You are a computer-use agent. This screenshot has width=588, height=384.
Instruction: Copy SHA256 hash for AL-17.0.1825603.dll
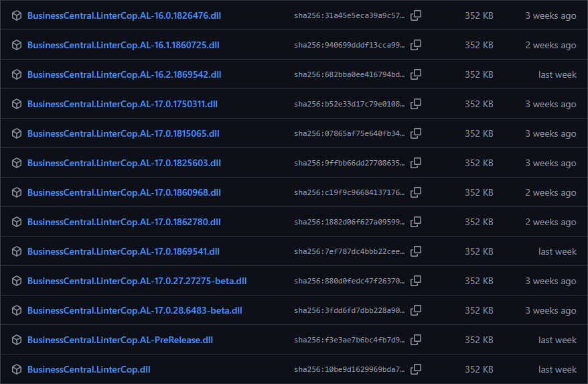tap(416, 163)
